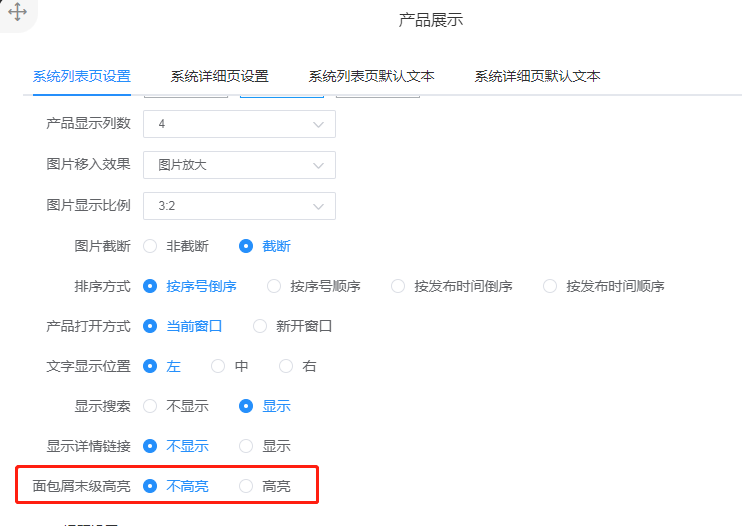Expand the 产品显示列数 dropdown
The height and width of the screenshot is (526, 742).
point(239,124)
